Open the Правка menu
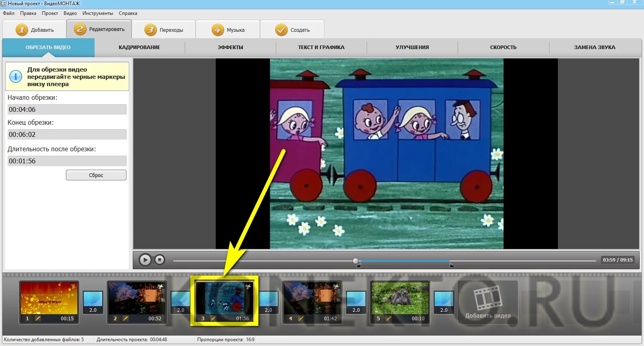Viewport: 644px width, 346px height. tap(28, 13)
